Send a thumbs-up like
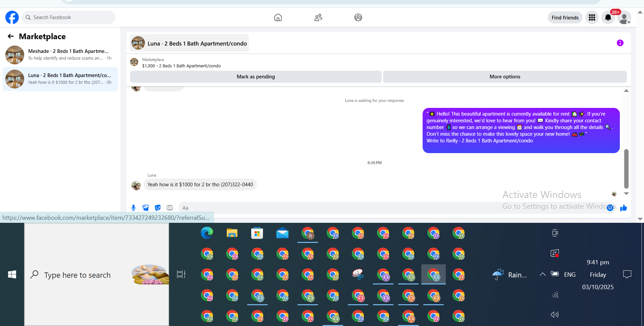This screenshot has width=644, height=326. tap(624, 208)
